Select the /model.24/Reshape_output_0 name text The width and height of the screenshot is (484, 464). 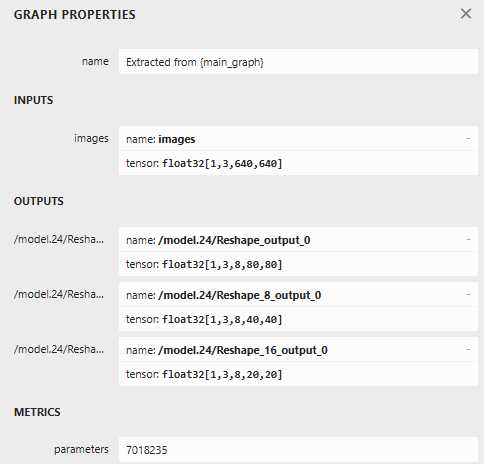[x=234, y=240]
